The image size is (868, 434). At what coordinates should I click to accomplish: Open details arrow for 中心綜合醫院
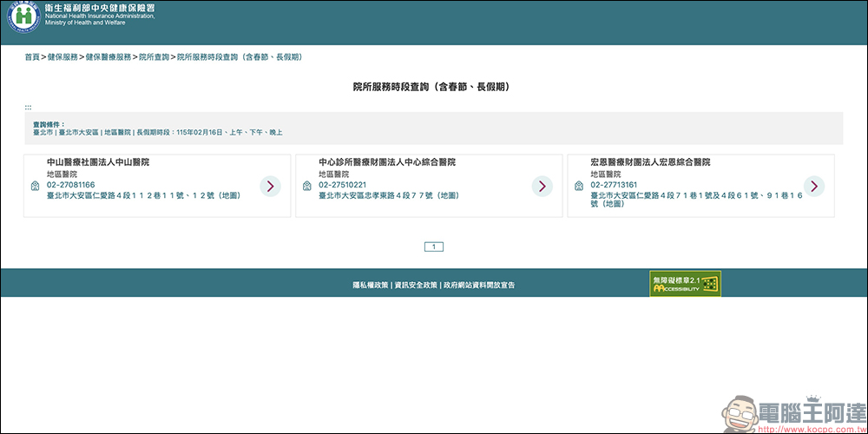click(542, 187)
